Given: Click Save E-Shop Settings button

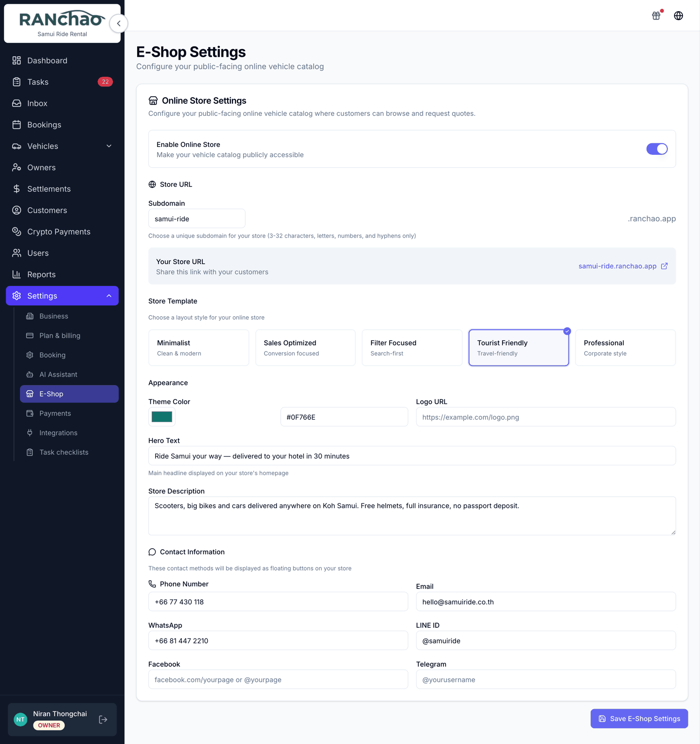Looking at the screenshot, I should 639,718.
